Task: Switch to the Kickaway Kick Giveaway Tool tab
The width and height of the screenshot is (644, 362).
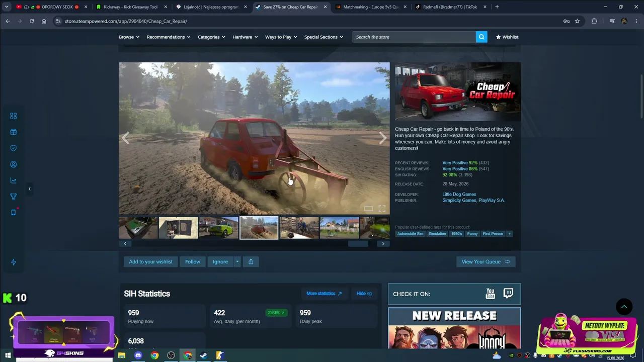Action: pyautogui.click(x=132, y=7)
